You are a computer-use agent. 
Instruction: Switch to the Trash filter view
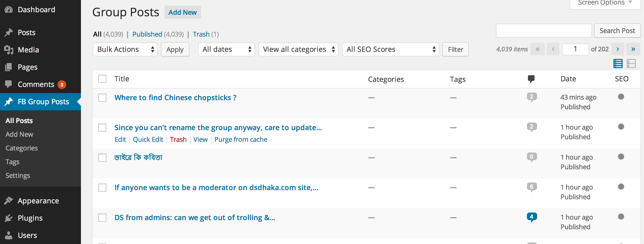coord(201,34)
